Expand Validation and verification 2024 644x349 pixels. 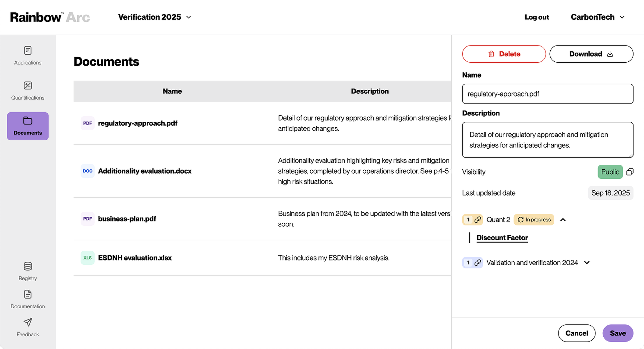pyautogui.click(x=587, y=263)
